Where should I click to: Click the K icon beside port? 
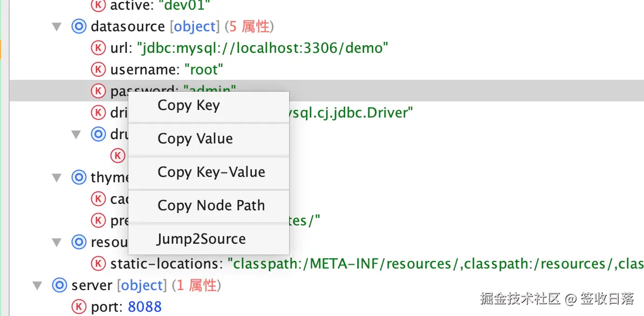[x=79, y=306]
